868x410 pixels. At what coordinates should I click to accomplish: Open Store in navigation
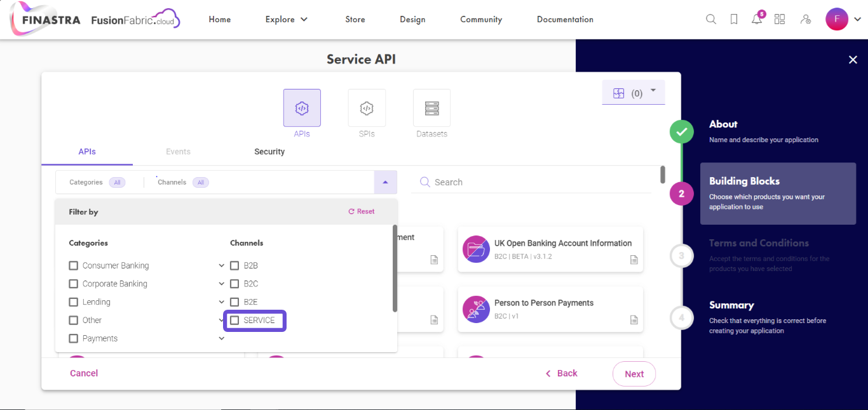355,20
